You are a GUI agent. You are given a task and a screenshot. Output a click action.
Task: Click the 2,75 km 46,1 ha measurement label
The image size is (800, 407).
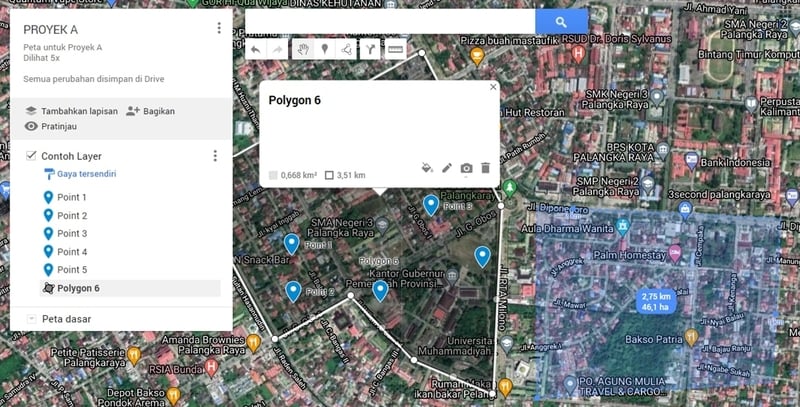[x=656, y=301]
